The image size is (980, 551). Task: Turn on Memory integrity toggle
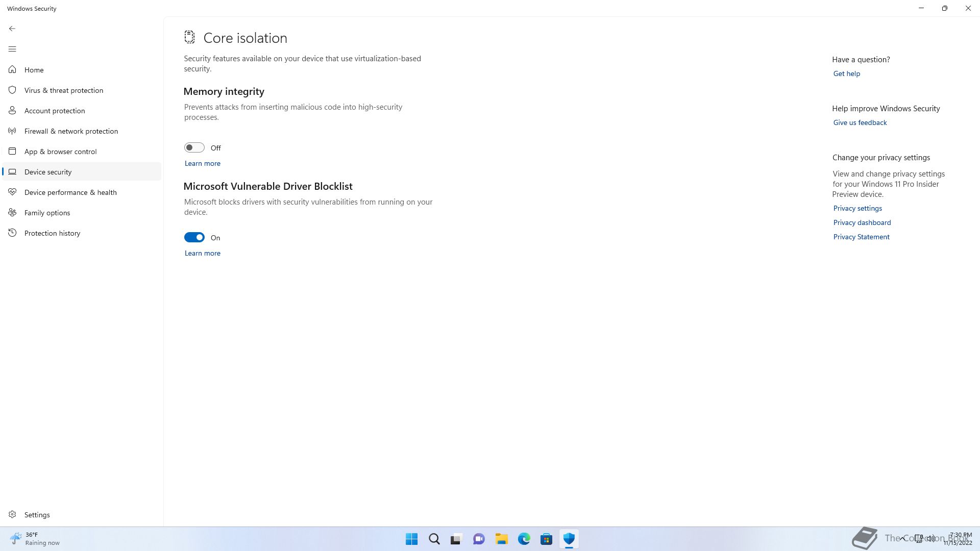click(194, 147)
